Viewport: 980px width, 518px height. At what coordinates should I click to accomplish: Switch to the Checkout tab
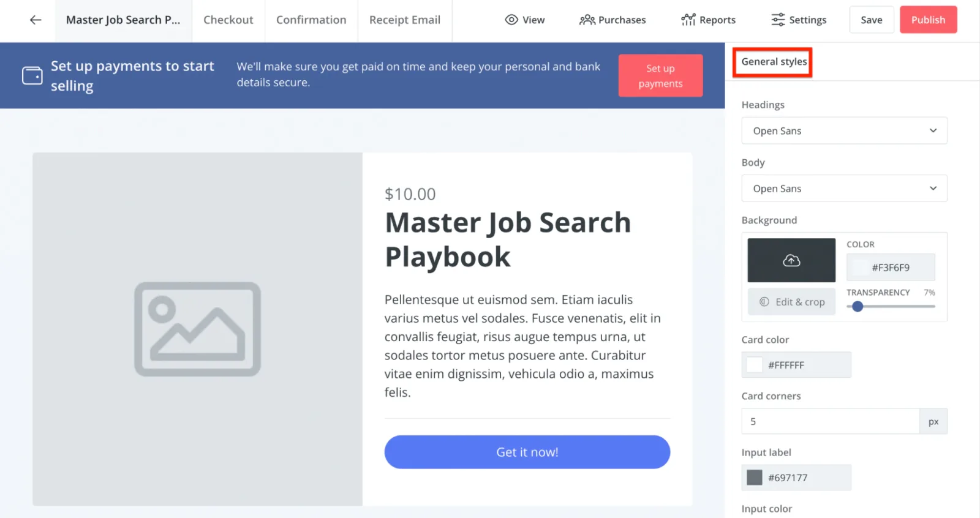pyautogui.click(x=228, y=20)
